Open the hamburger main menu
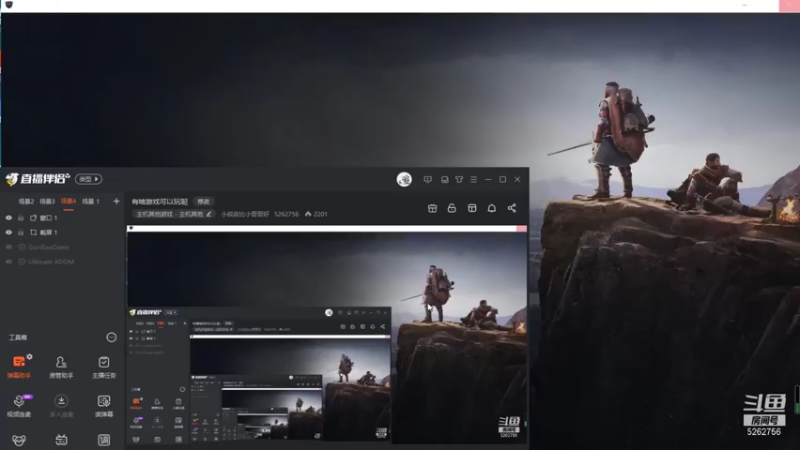This screenshot has height=450, width=800. pyautogui.click(x=473, y=180)
